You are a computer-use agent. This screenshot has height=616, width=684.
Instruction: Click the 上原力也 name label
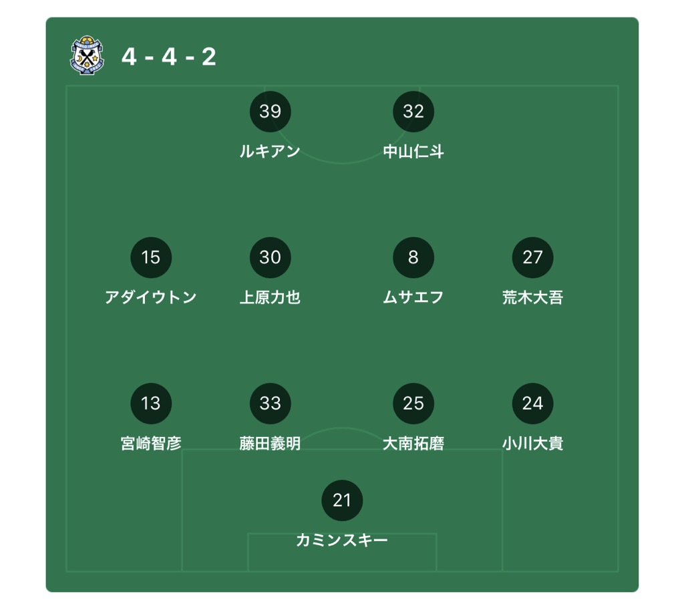click(x=270, y=297)
